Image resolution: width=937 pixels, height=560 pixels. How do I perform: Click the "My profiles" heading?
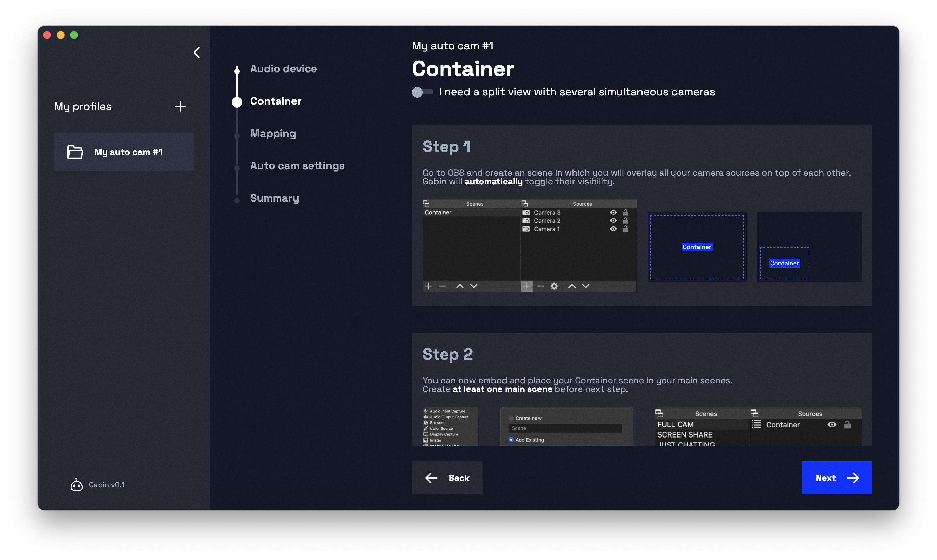click(x=83, y=106)
